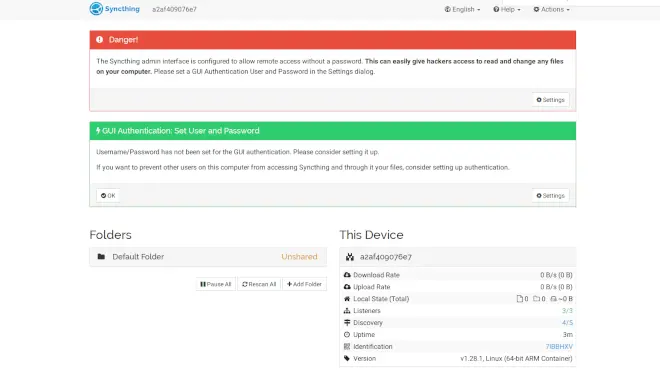660x371 pixels.
Task: Click the version text v1.28.1 Linux
Action: tap(516, 358)
